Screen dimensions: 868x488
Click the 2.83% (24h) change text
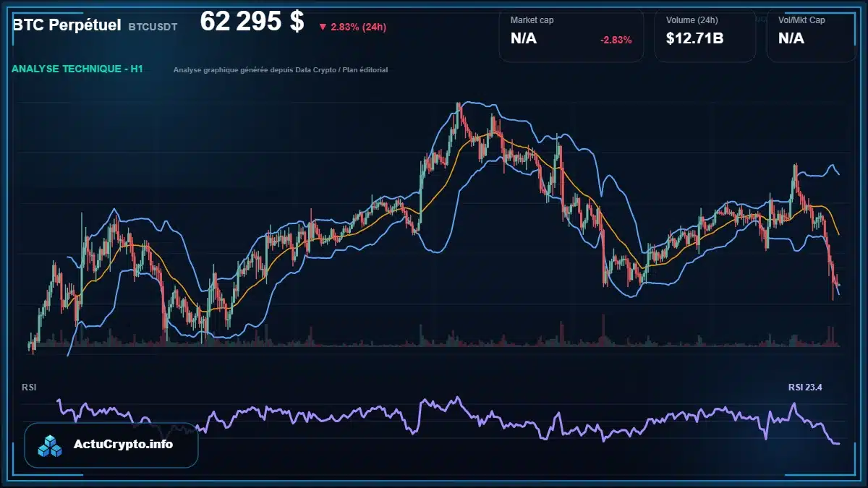point(358,27)
